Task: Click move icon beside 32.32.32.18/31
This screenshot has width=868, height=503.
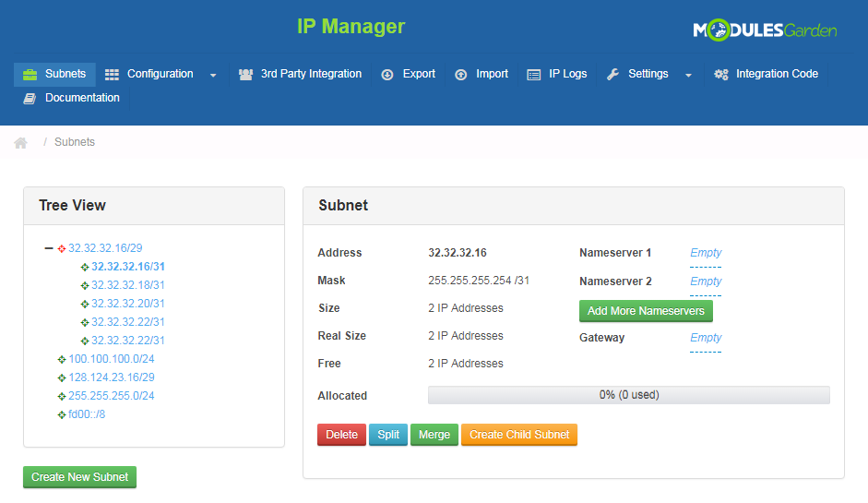Action: point(85,286)
